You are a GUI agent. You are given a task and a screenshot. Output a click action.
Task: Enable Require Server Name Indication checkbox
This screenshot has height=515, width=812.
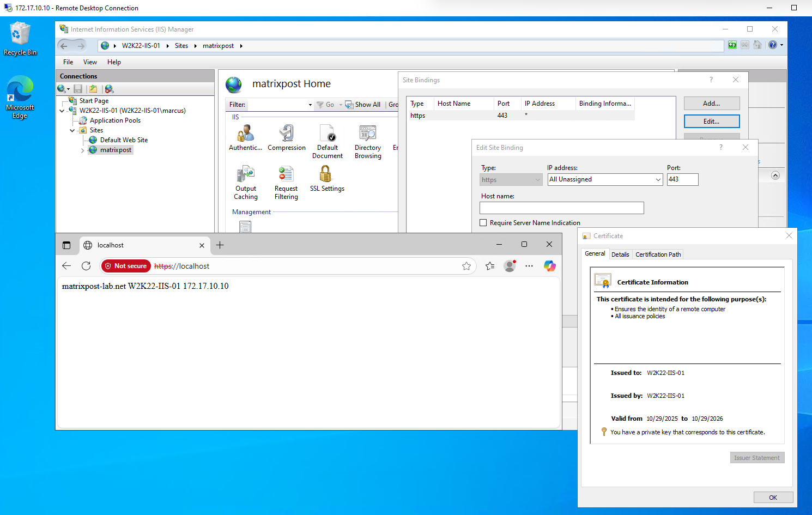(x=483, y=223)
